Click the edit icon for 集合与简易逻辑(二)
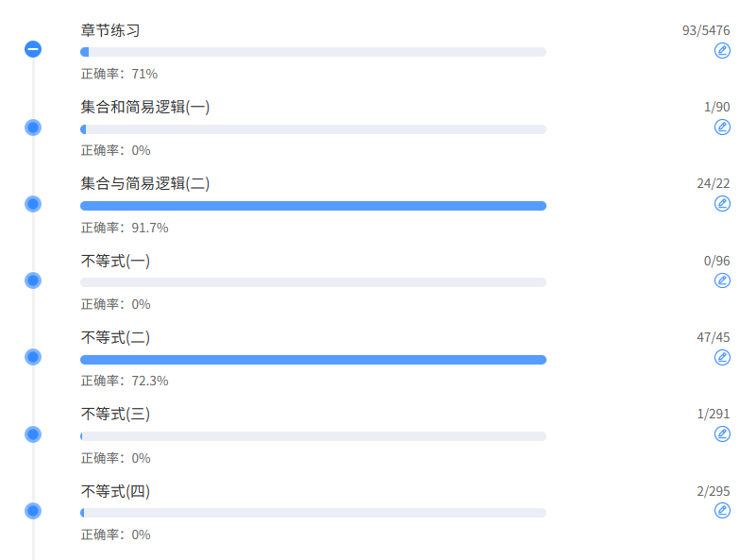The image size is (756, 560). coord(722,203)
